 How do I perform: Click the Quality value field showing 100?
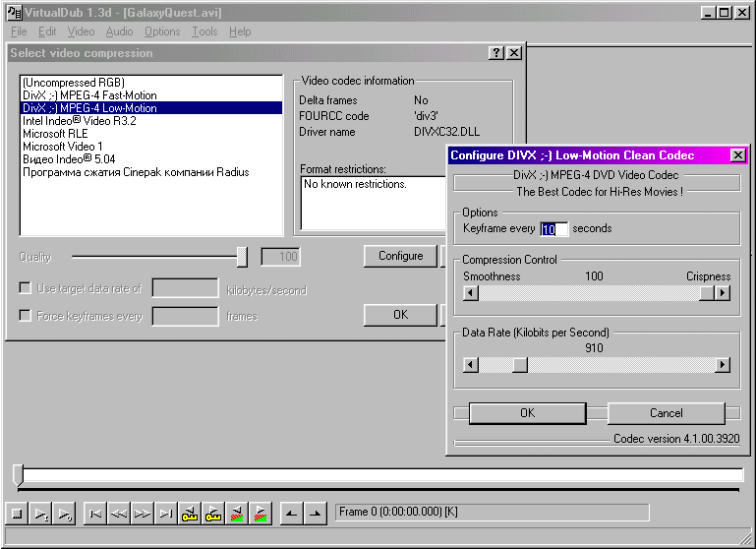[280, 257]
